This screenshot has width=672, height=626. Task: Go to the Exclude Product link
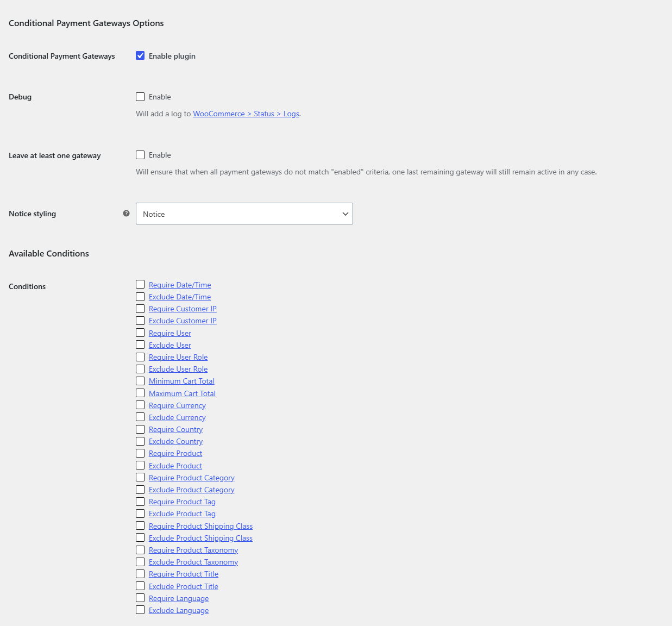[175, 466]
